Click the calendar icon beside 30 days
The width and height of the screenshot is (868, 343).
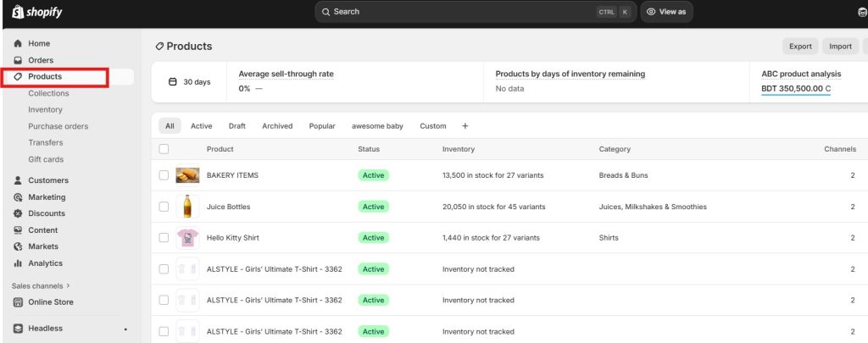(172, 82)
